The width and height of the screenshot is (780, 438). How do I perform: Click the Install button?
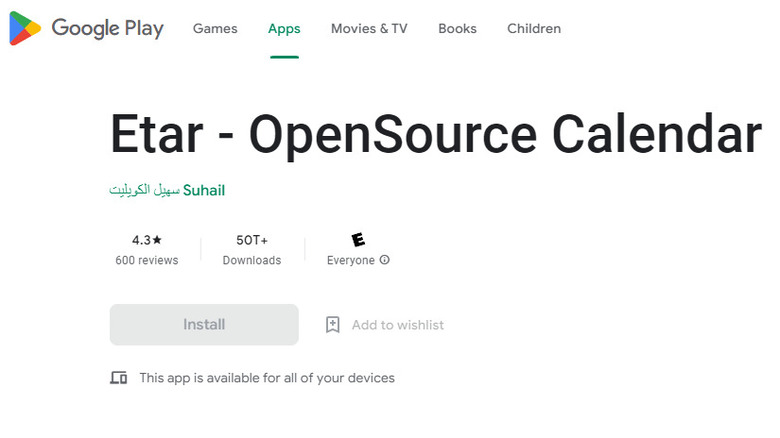(x=204, y=325)
